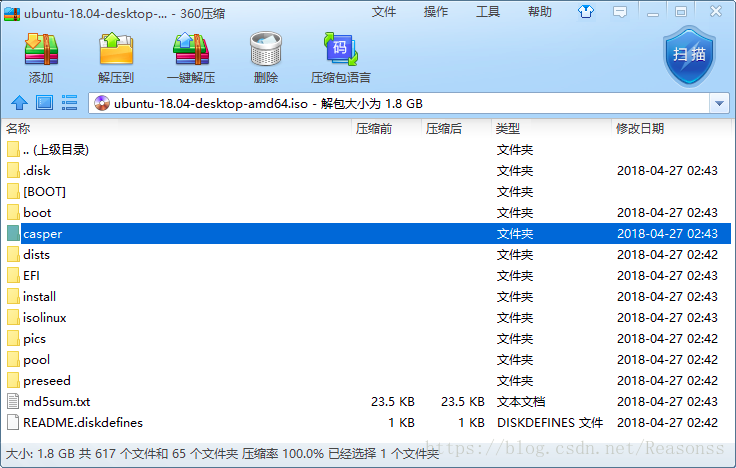Click the 删除 (Delete) trash icon
Image resolution: width=736 pixels, height=468 pixels.
(266, 49)
